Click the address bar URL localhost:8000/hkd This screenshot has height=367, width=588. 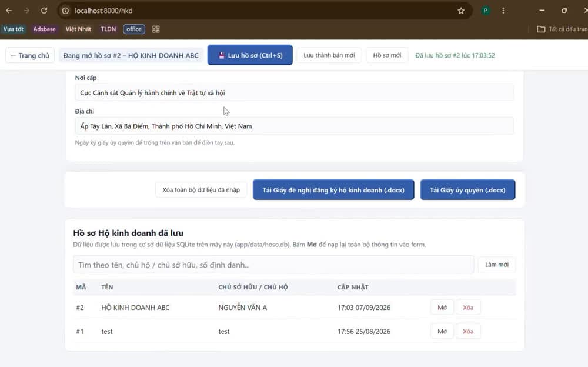click(x=103, y=11)
